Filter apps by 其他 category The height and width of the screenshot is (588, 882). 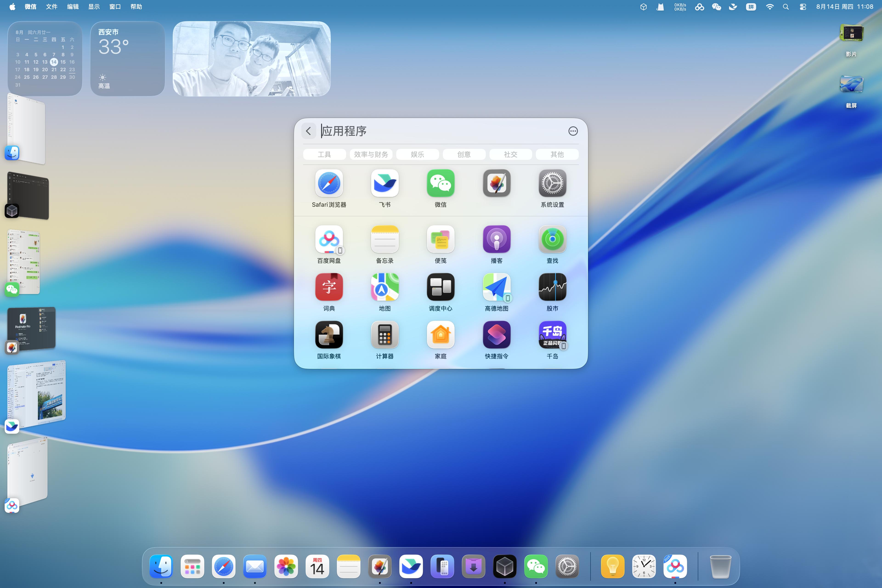[557, 155]
